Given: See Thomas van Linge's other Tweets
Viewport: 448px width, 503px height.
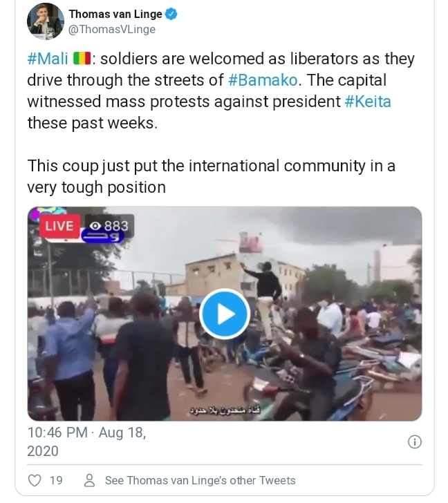Looking at the screenshot, I should pyautogui.click(x=200, y=480).
